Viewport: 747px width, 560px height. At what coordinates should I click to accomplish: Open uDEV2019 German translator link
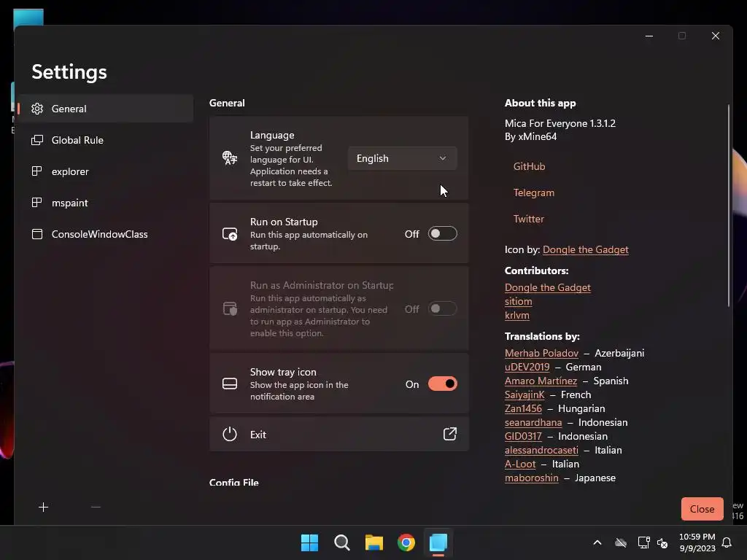tap(527, 367)
